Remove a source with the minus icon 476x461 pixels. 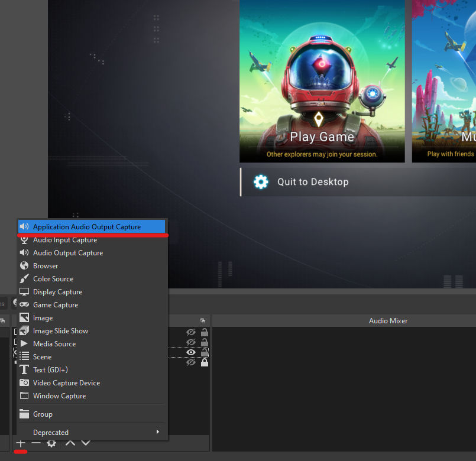pyautogui.click(x=36, y=443)
